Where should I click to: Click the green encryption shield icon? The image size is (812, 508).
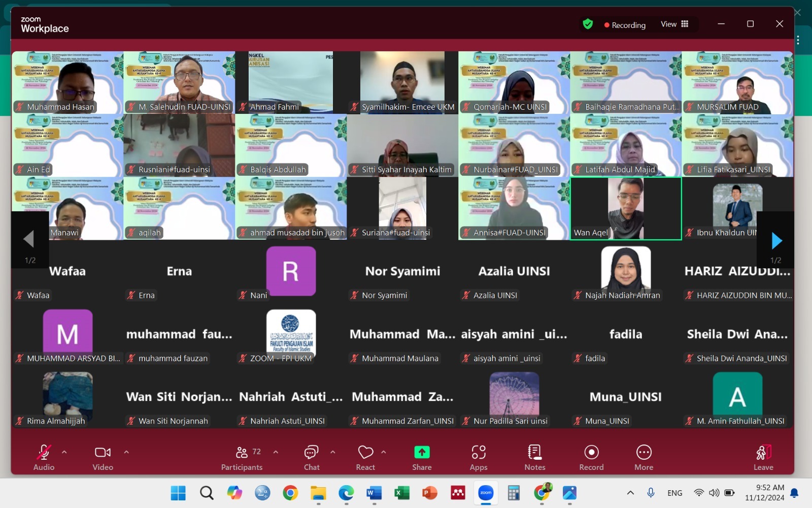pos(588,24)
